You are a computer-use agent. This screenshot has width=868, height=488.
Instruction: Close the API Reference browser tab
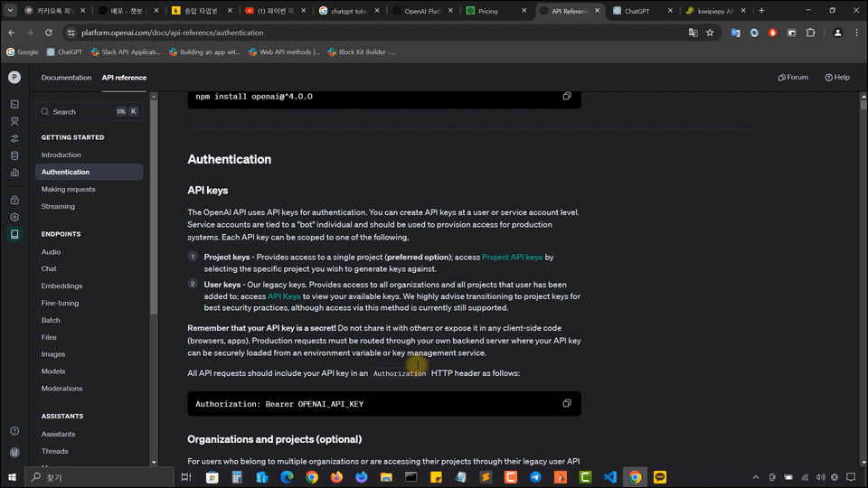coord(598,11)
